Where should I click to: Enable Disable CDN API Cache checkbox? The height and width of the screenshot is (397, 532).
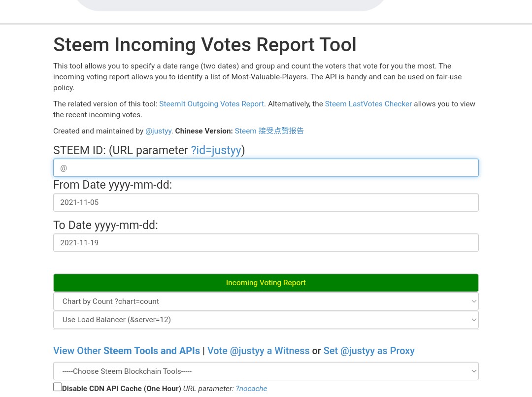tap(58, 387)
